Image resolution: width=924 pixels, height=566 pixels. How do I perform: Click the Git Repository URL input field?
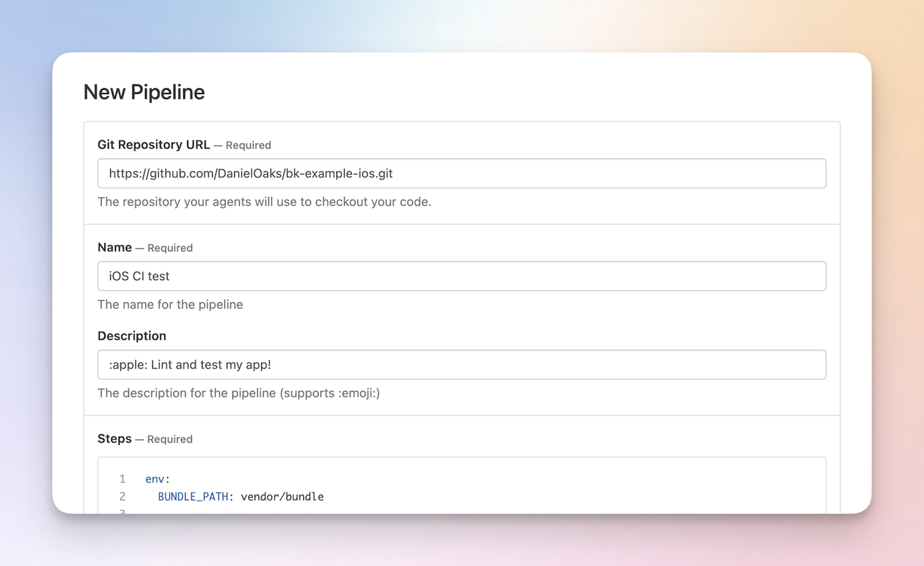click(462, 173)
